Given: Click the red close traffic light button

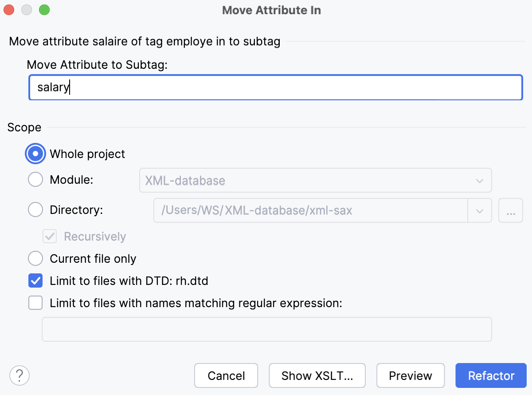Looking at the screenshot, I should coord(8,9).
